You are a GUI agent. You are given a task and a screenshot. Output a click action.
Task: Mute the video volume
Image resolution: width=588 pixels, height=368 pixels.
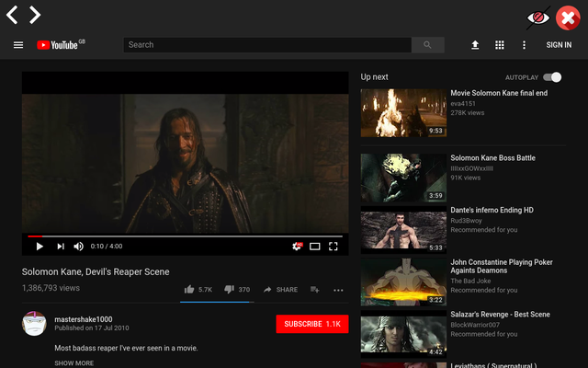tap(79, 247)
